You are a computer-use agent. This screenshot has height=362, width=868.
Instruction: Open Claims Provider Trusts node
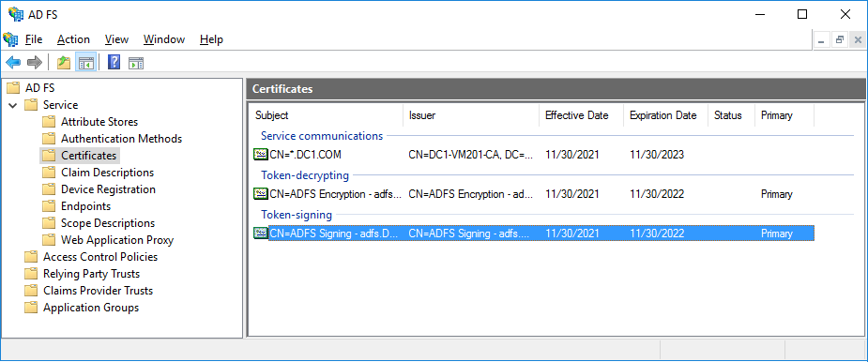[98, 291]
